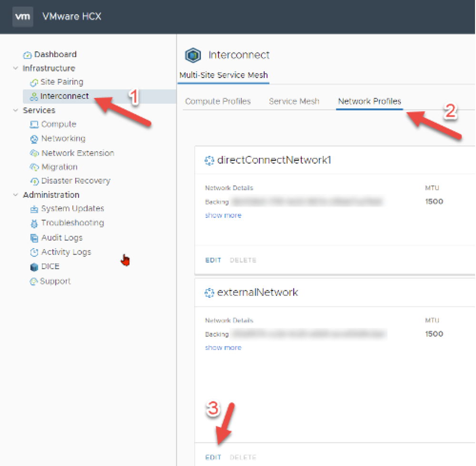Click the externalNetwork profile icon
The image size is (476, 466).
point(209,293)
